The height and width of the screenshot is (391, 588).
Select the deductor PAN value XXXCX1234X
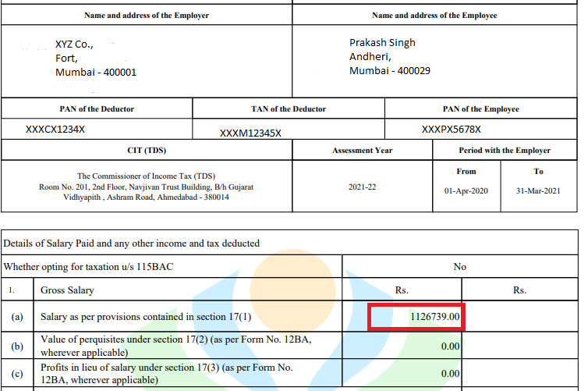pyautogui.click(x=55, y=130)
